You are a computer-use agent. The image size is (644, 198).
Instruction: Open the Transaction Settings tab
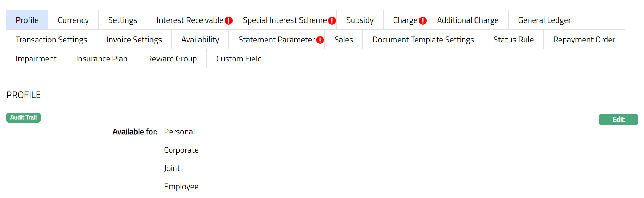click(51, 40)
